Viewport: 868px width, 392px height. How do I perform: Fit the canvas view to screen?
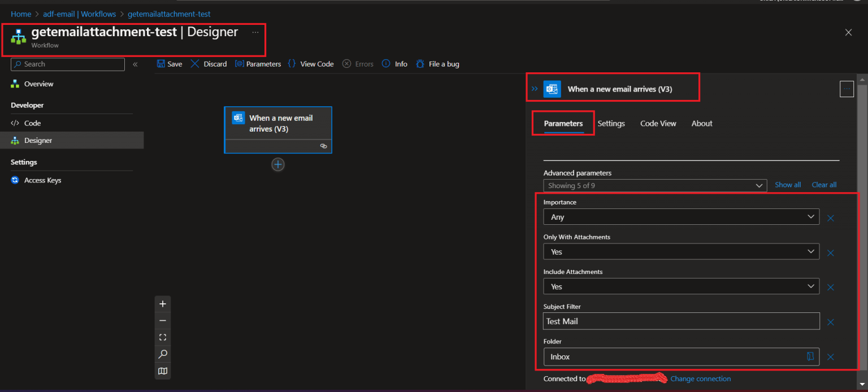163,337
